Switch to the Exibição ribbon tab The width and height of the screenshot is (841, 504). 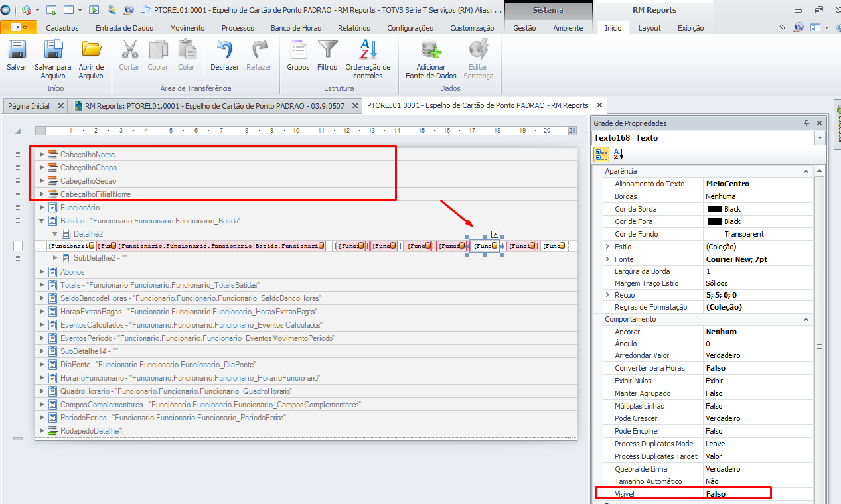click(690, 28)
